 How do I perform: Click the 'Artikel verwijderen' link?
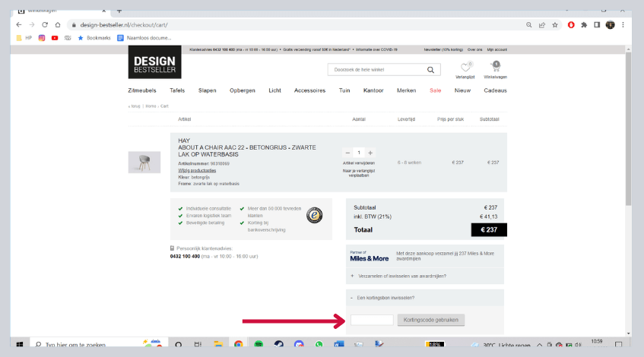359,163
